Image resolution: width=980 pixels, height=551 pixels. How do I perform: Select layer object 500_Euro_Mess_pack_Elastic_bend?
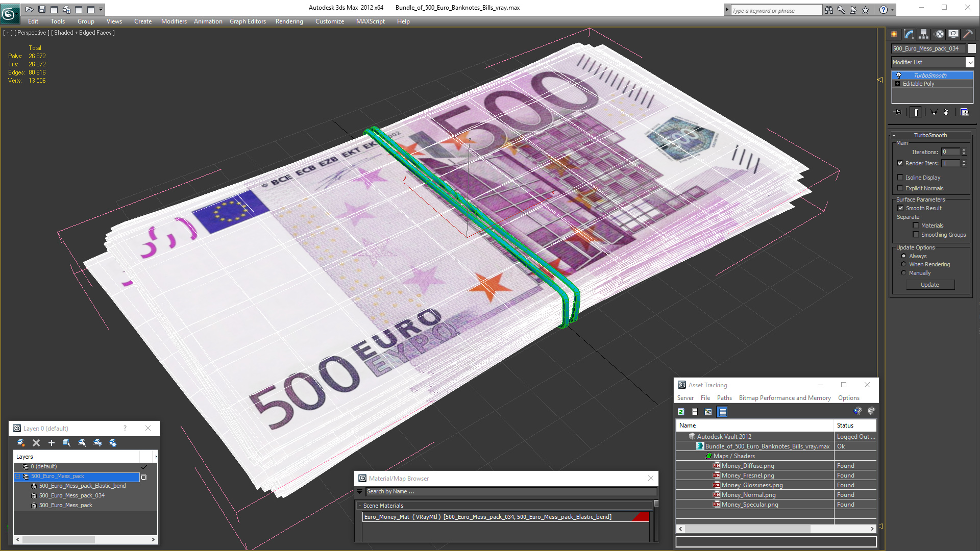(x=82, y=486)
